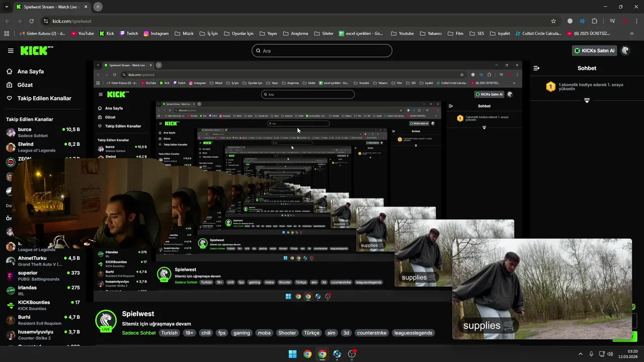Image resolution: width=644 pixels, height=362 pixels.
Task: Open Chrome extensions puzzle icon
Action: (594, 21)
